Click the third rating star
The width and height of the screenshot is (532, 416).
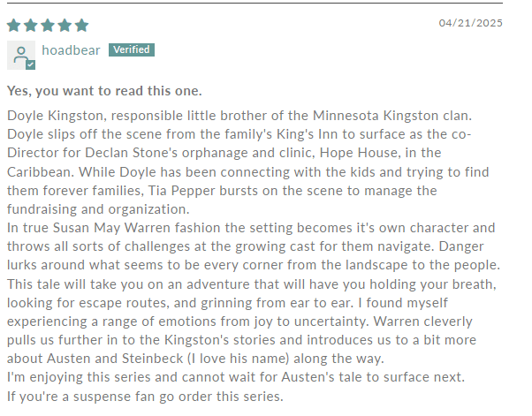48,25
